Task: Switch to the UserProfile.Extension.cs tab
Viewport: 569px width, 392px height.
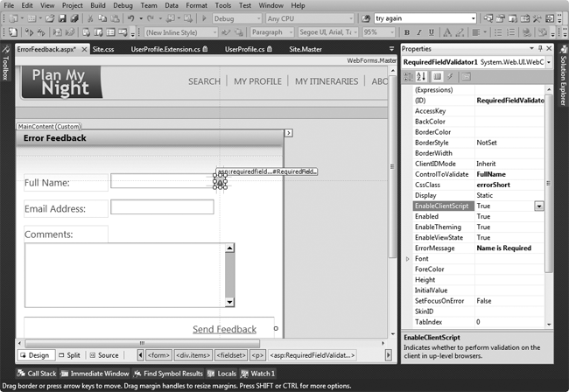Action: click(x=169, y=49)
